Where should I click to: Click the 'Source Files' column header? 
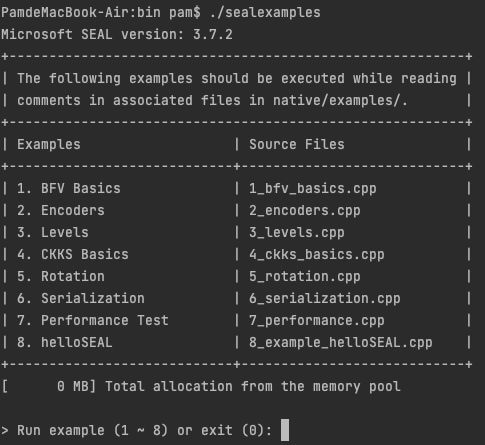click(x=297, y=145)
